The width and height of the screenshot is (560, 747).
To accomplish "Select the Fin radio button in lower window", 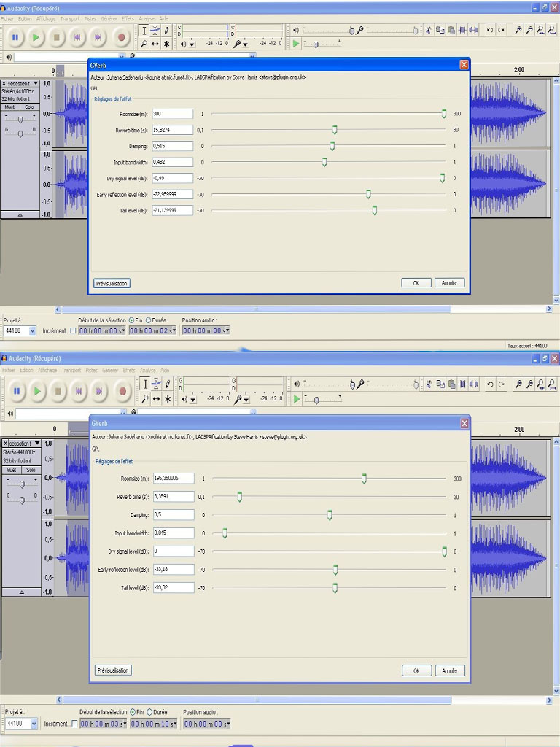I will click(x=132, y=712).
